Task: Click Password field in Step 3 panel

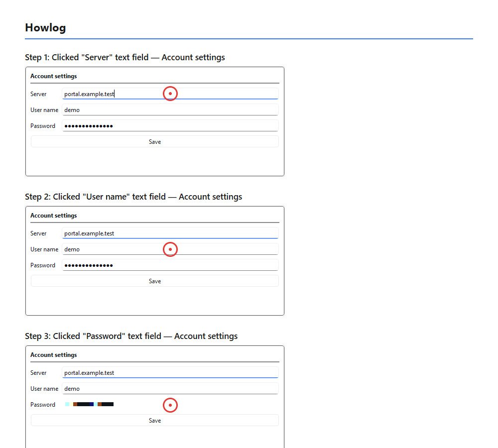Action: pos(170,404)
